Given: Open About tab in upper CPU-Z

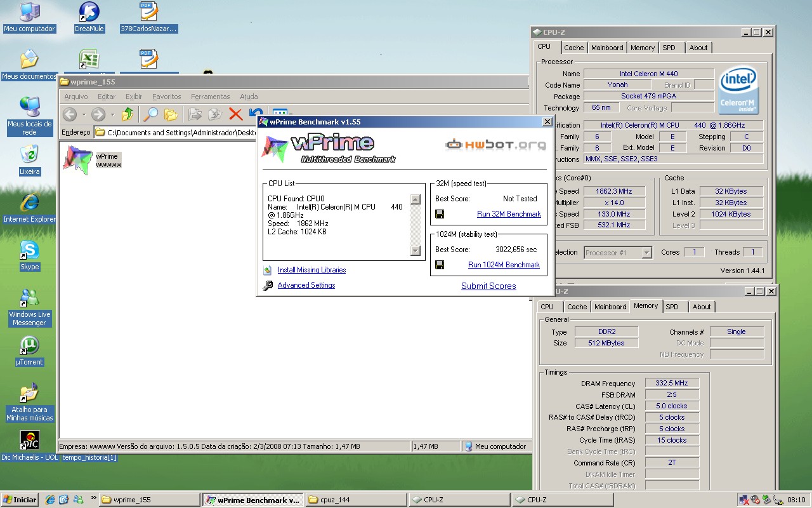Looking at the screenshot, I should pos(698,48).
